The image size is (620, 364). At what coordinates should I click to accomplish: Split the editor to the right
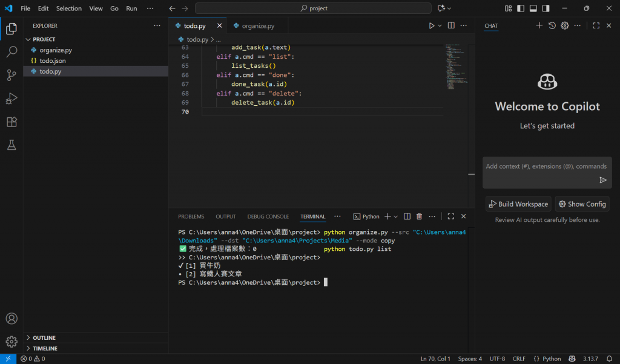tap(451, 26)
